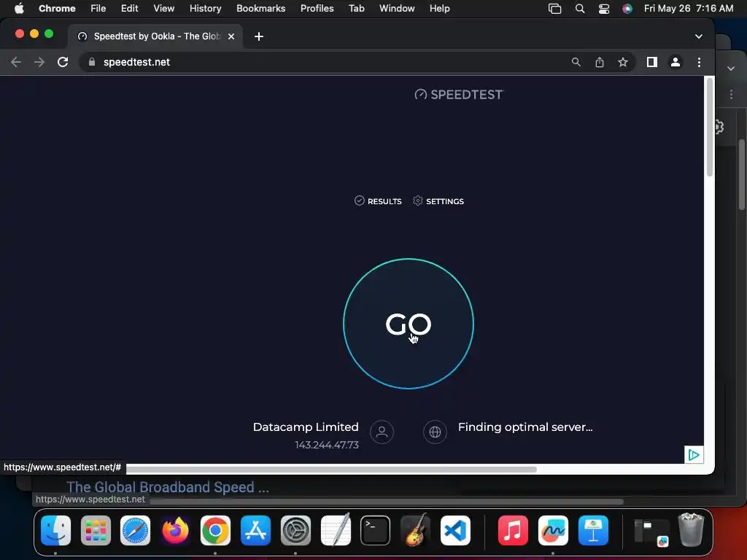Click the AdChoices icon at bottom right
747x560 pixels.
pos(694,455)
